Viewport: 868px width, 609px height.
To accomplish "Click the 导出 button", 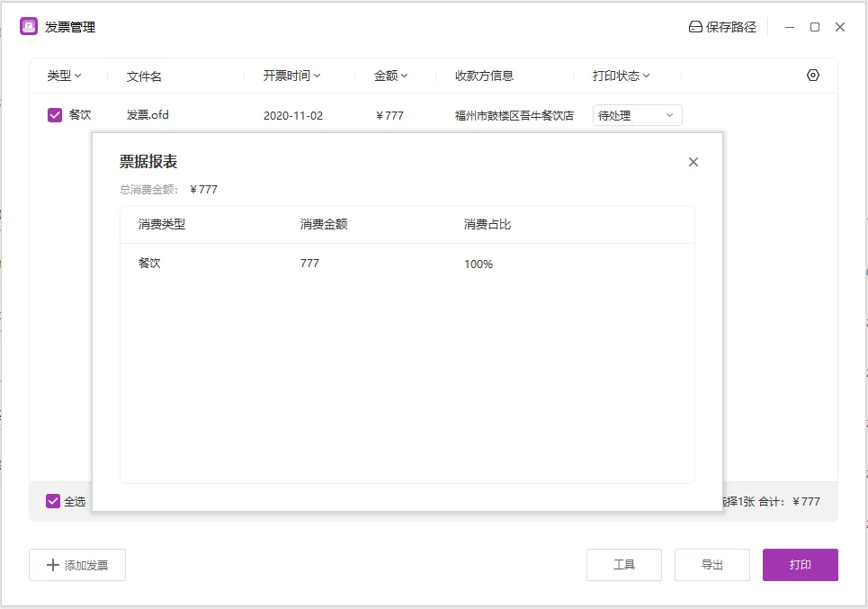I will [711, 565].
